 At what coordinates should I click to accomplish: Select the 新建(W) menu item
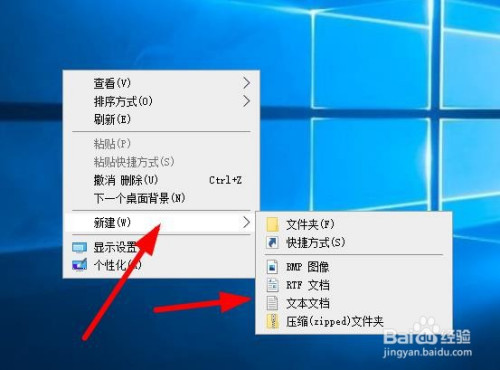tap(161, 222)
